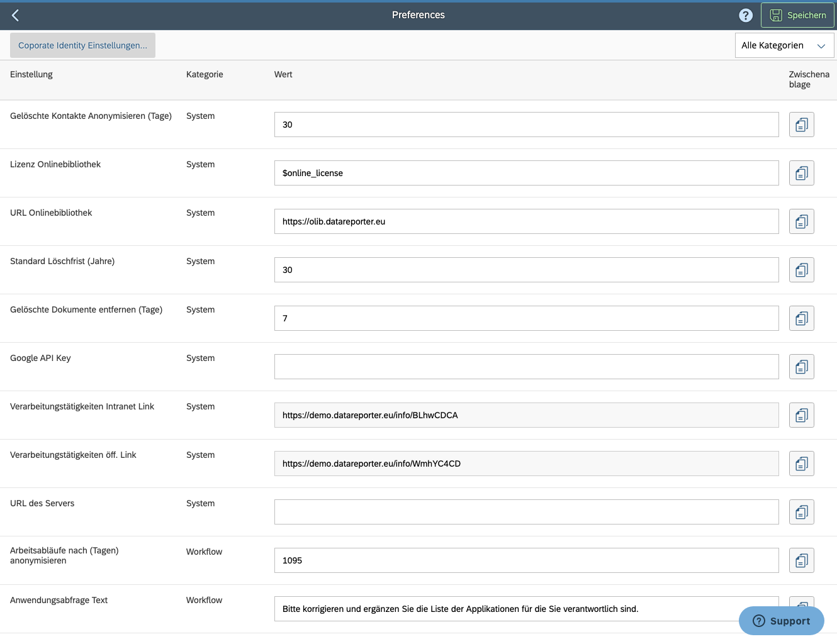Open Corporate Identity Einstellungen
The image size is (837, 644).
coord(82,45)
